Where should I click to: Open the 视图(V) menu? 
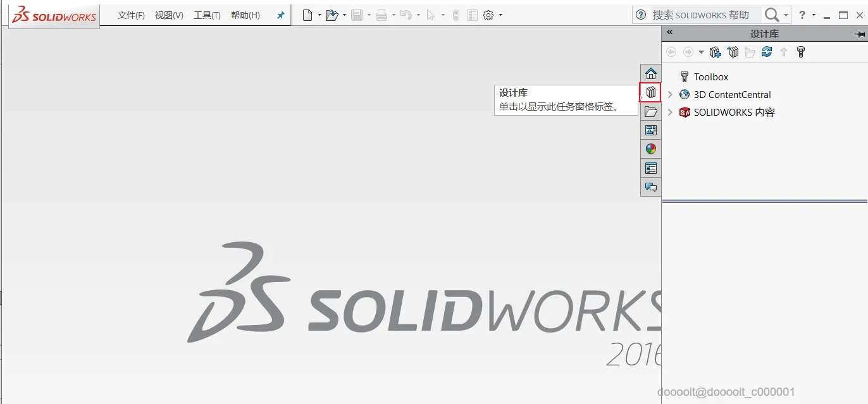(x=169, y=15)
